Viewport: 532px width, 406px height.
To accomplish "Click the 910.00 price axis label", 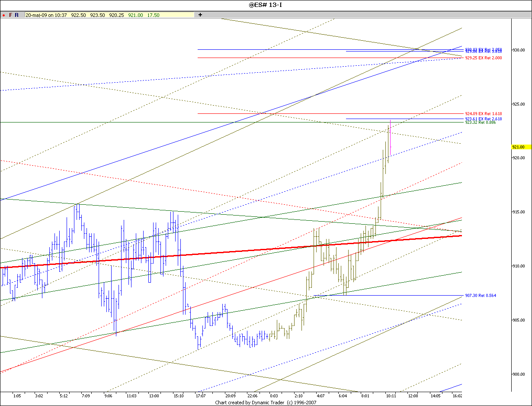I will (519, 266).
